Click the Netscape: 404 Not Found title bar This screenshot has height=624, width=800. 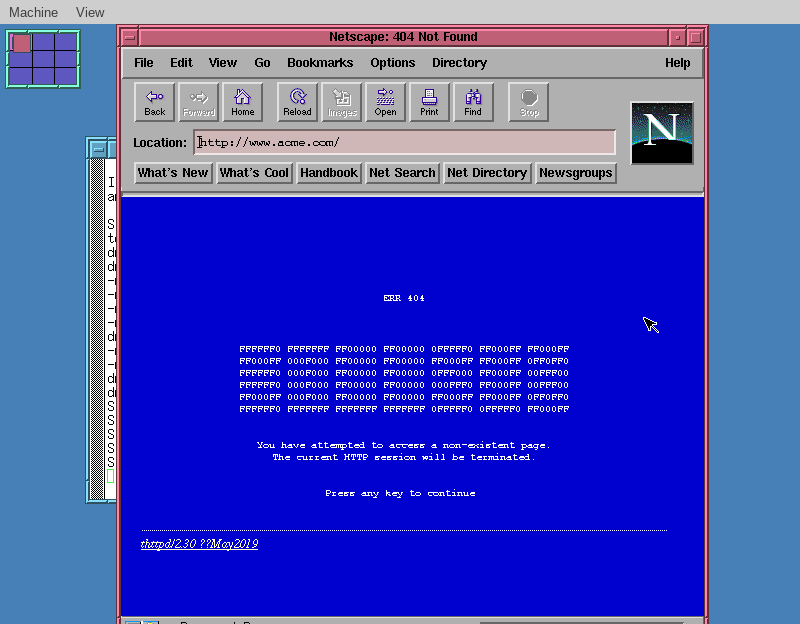tap(403, 37)
